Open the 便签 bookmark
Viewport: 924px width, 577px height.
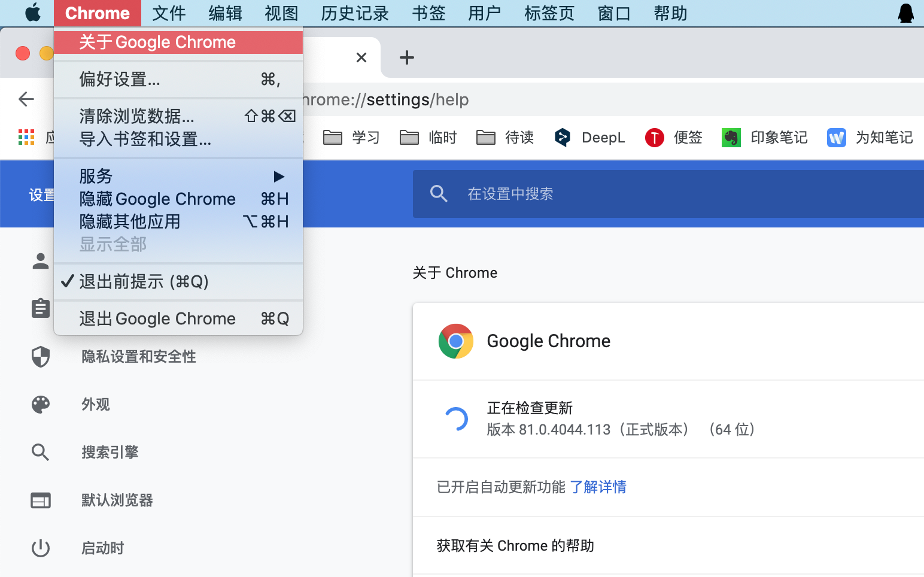click(674, 138)
